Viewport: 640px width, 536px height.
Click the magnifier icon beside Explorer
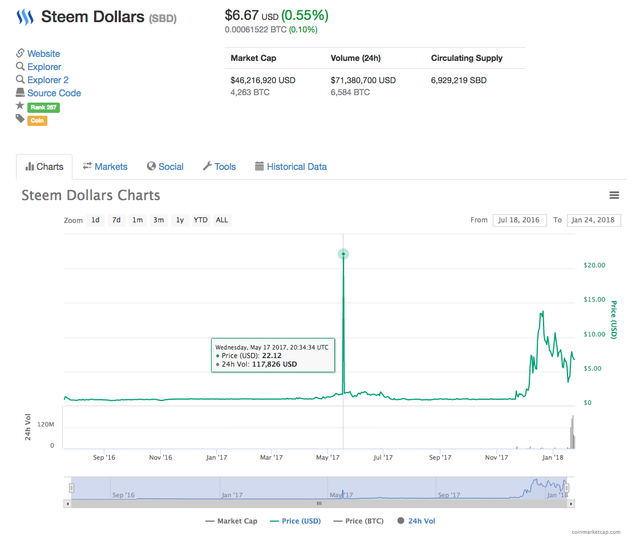tap(20, 66)
